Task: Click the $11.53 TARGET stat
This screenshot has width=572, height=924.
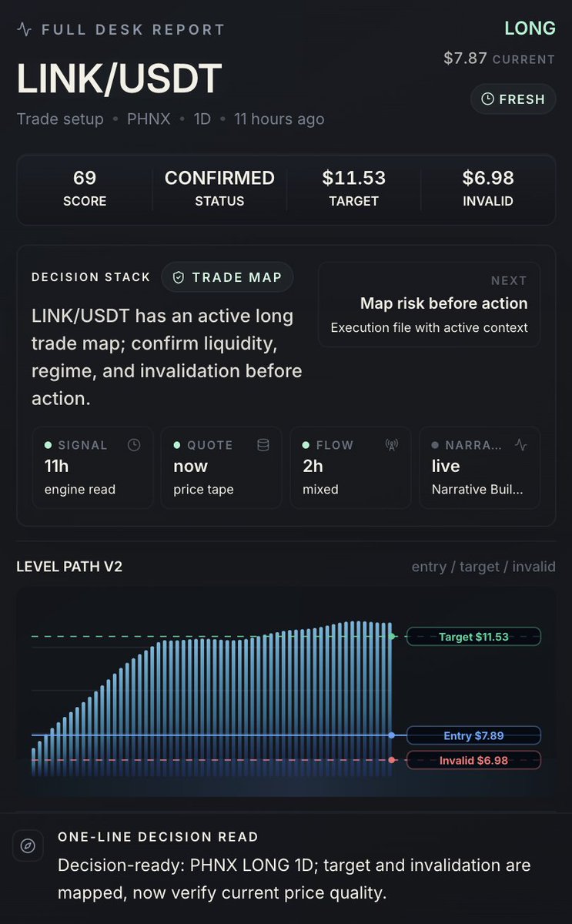Action: point(354,189)
